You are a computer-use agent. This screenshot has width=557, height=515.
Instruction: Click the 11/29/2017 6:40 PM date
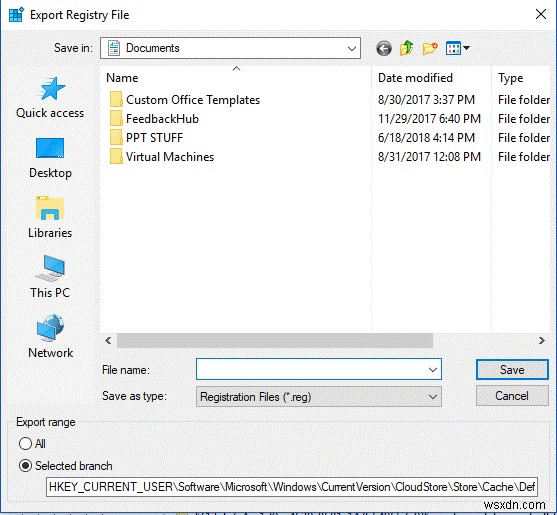[x=429, y=119]
